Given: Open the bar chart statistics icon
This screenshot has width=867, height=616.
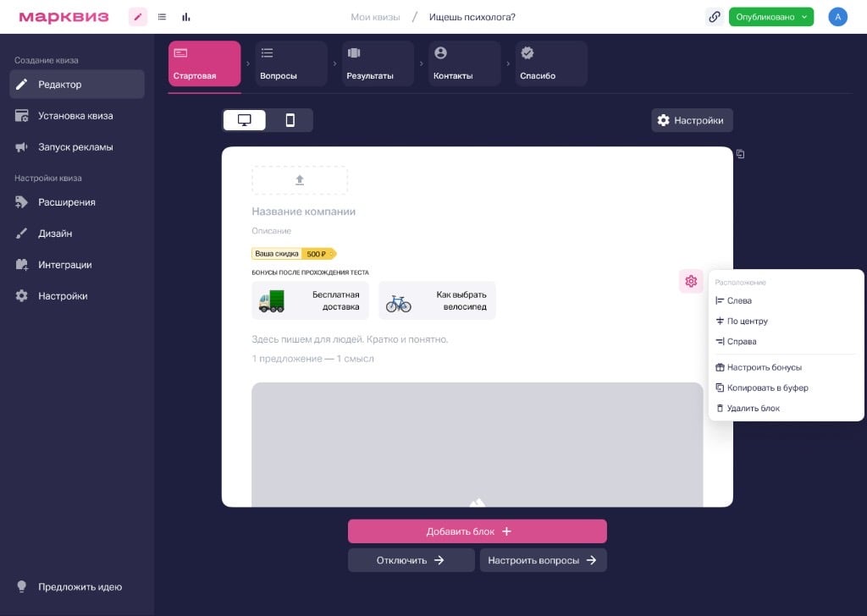Looking at the screenshot, I should pyautogui.click(x=185, y=17).
